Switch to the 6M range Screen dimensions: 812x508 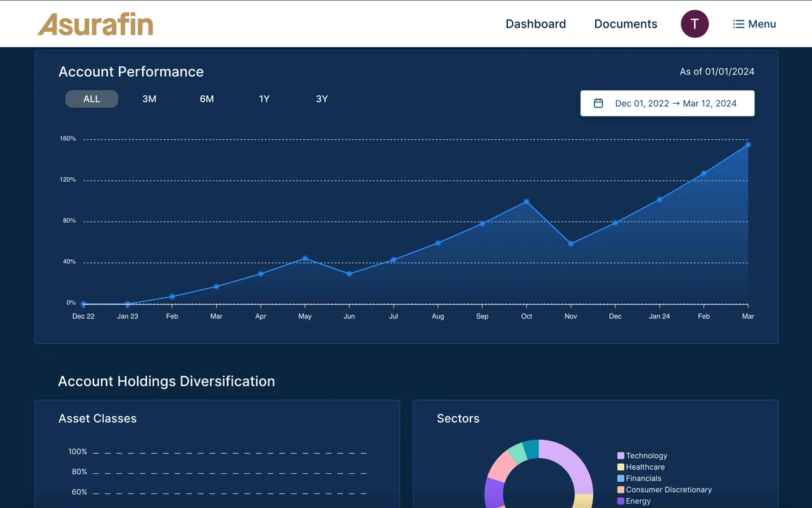pyautogui.click(x=207, y=99)
